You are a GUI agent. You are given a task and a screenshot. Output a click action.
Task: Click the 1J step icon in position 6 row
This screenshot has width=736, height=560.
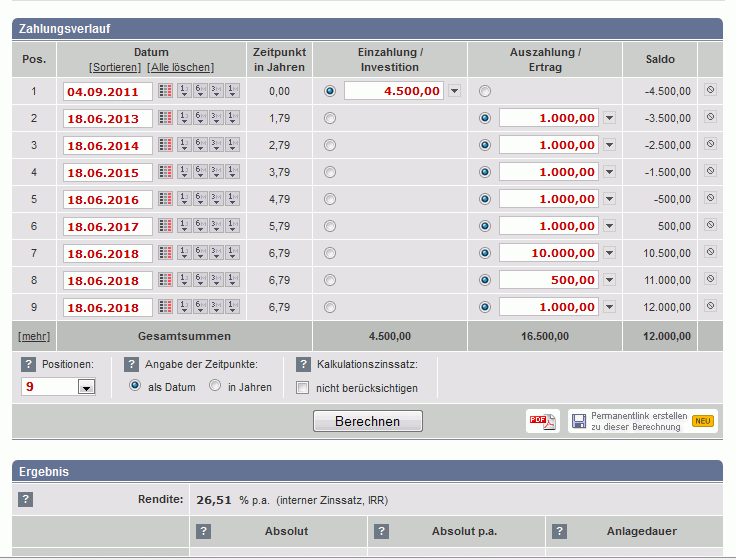coord(184,226)
